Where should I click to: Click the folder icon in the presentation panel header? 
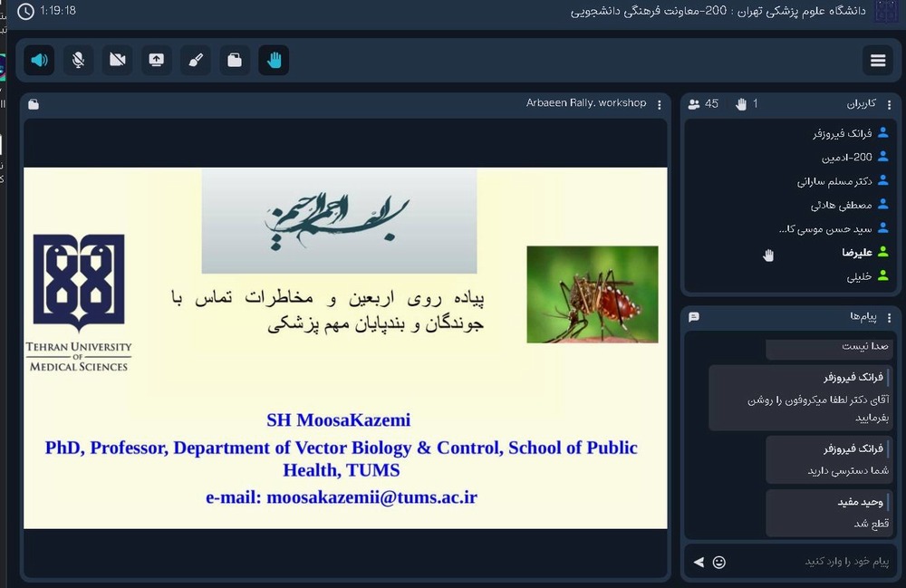pos(34,104)
